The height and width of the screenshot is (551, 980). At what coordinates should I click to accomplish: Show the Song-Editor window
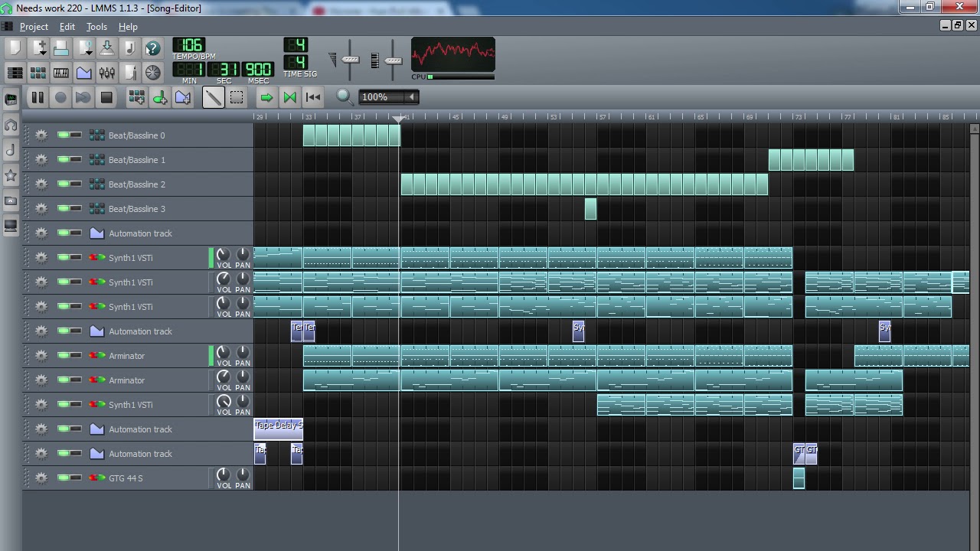pos(15,73)
